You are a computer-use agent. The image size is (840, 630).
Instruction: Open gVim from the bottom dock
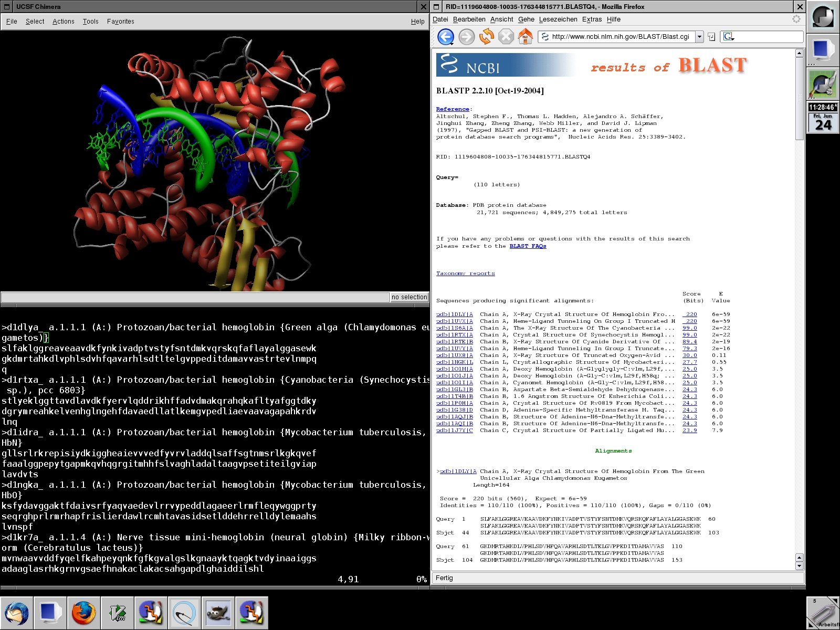pos(118,613)
